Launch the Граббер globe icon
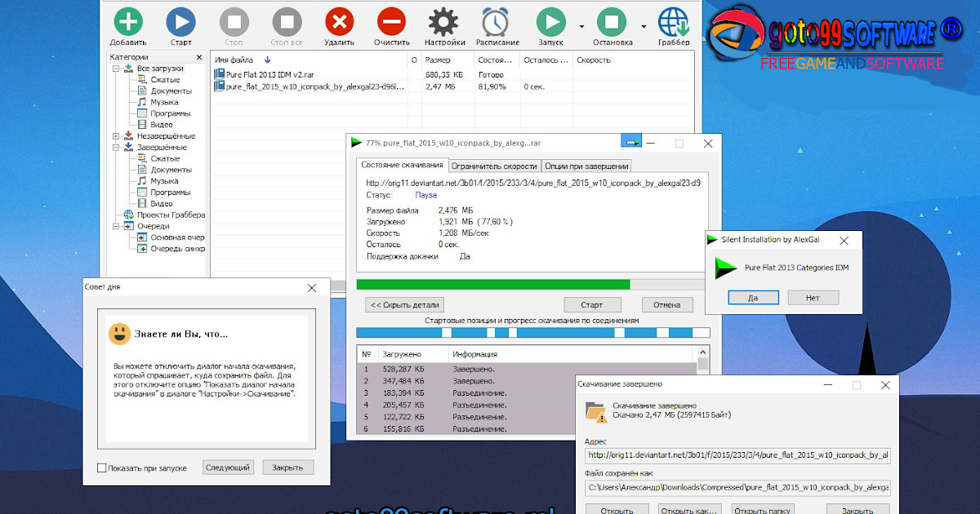Viewport: 980px width, 514px height. [x=673, y=21]
